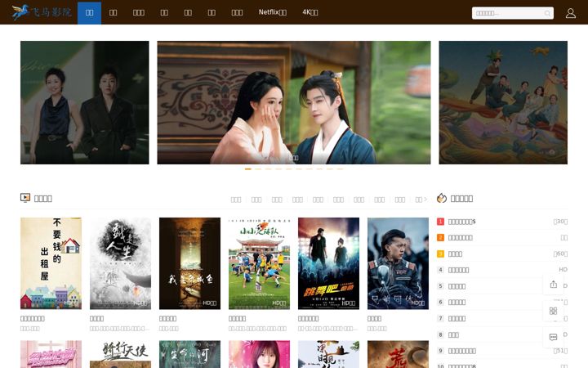Open the user account icon in the header

click(570, 13)
